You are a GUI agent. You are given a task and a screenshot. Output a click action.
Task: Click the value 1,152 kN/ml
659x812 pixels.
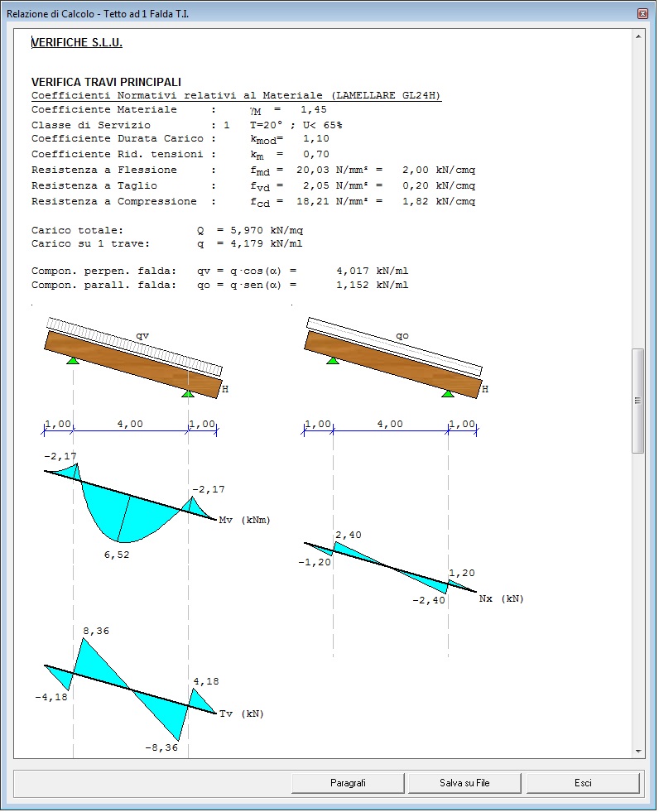click(373, 285)
